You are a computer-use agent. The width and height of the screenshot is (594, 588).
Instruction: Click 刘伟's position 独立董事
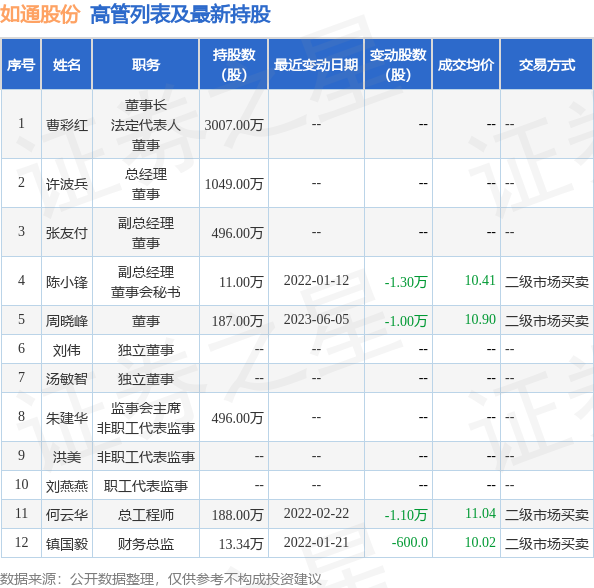click(x=146, y=350)
